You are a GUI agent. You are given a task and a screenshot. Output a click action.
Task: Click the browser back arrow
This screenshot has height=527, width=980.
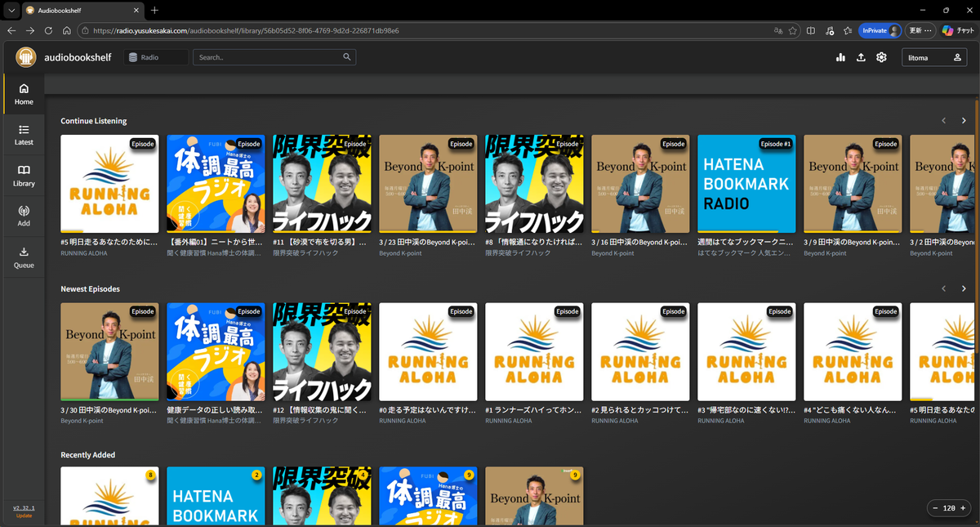[11, 30]
